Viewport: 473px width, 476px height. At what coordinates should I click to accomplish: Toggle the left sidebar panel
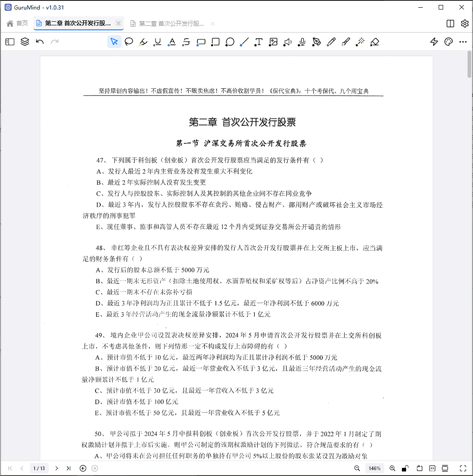click(10, 42)
